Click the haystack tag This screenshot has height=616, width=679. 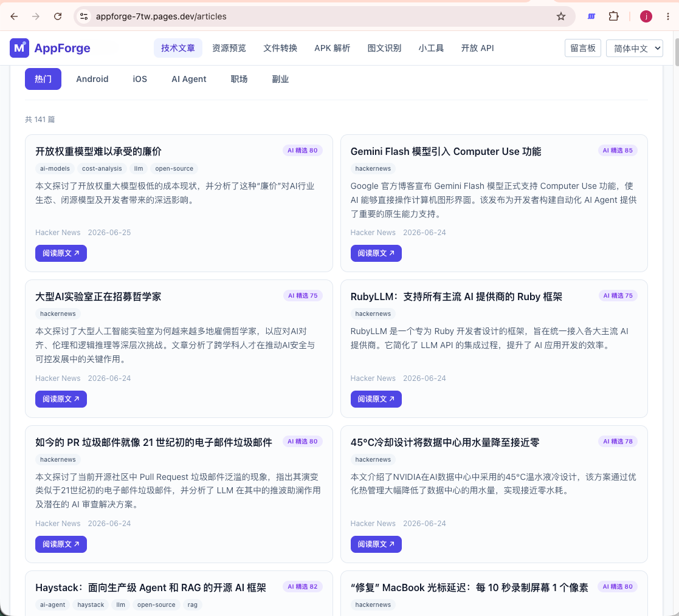point(91,604)
